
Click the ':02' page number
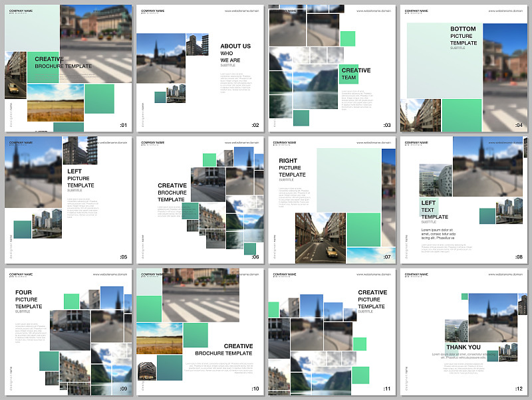point(255,125)
